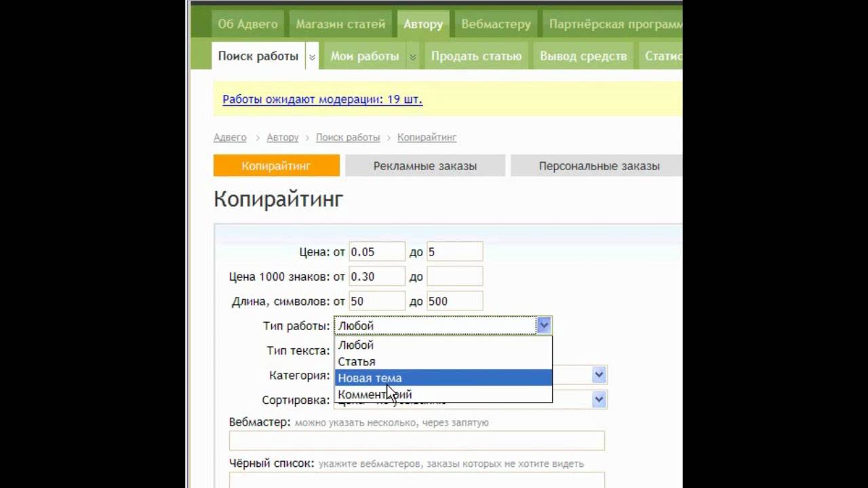Screen dimensions: 868x488
Task: Click Цена 1000 знаков от field 0.30
Action: point(377,277)
